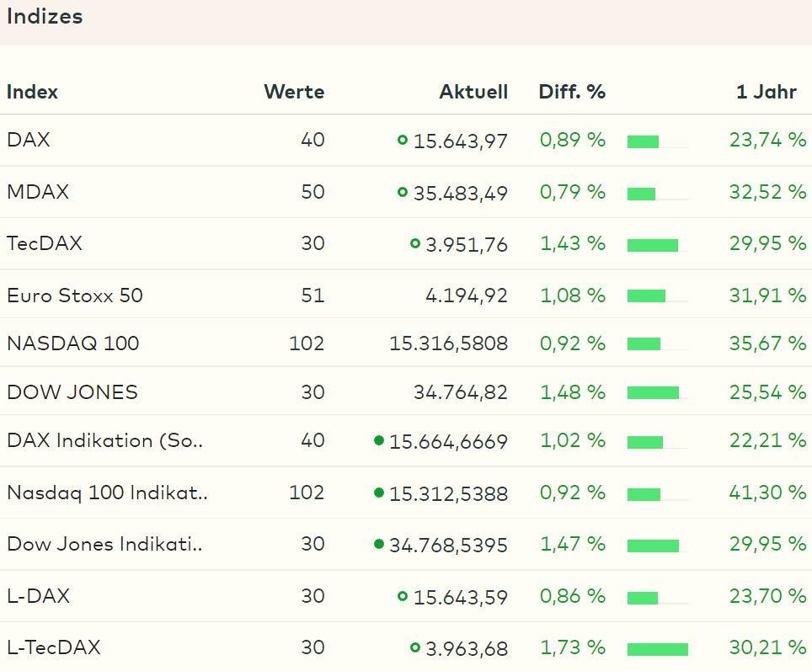Click DOW JONES one-year figure 25,54 %
The height and width of the screenshot is (671, 812).
tap(768, 392)
